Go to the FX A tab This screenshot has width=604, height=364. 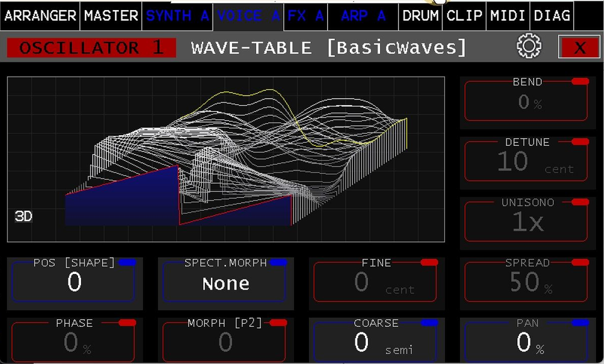tap(306, 16)
